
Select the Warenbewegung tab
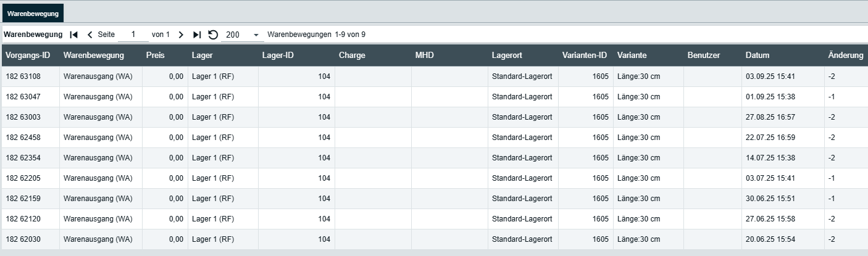pos(33,13)
